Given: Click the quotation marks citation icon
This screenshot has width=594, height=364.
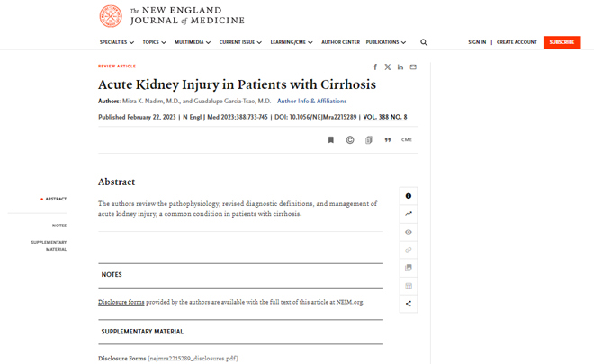Looking at the screenshot, I should pos(388,140).
